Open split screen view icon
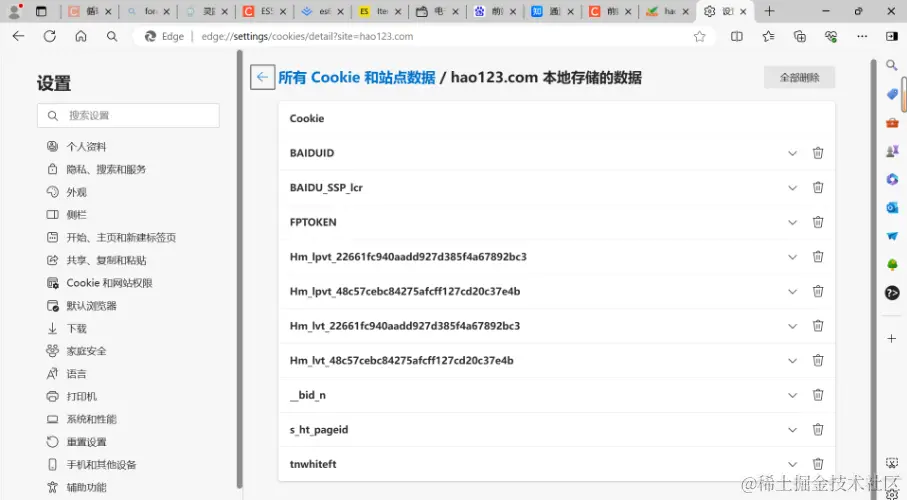Viewport: 907px width, 500px height. click(x=736, y=36)
